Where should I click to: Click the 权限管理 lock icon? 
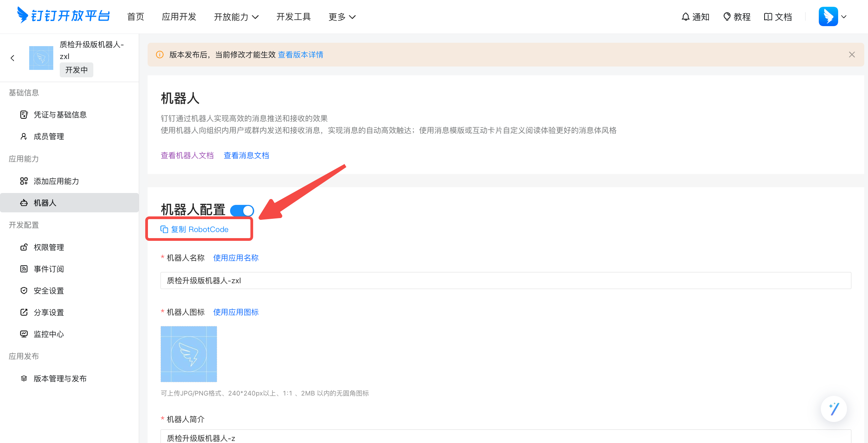click(24, 247)
